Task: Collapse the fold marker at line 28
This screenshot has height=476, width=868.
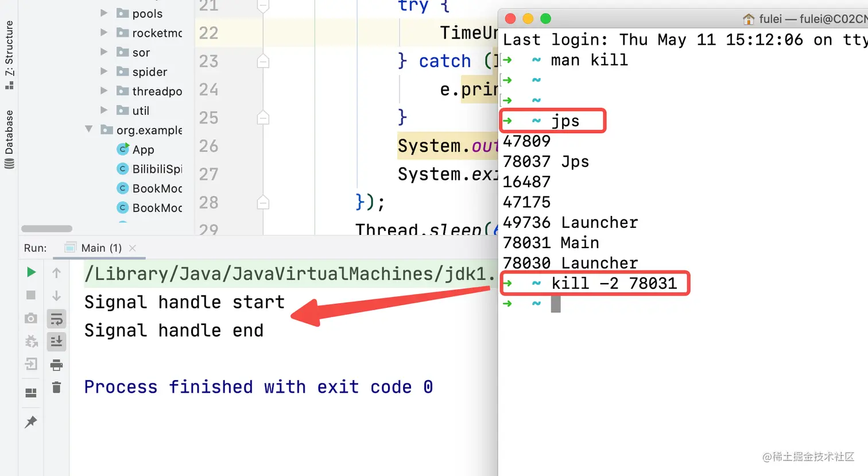Action: click(x=263, y=202)
